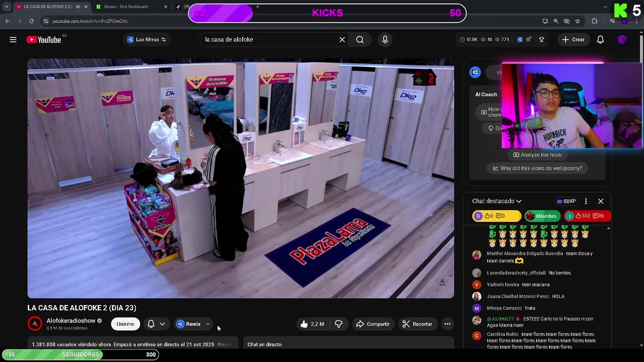Click the green Miembro chip
The height and width of the screenshot is (362, 644).
click(x=541, y=216)
